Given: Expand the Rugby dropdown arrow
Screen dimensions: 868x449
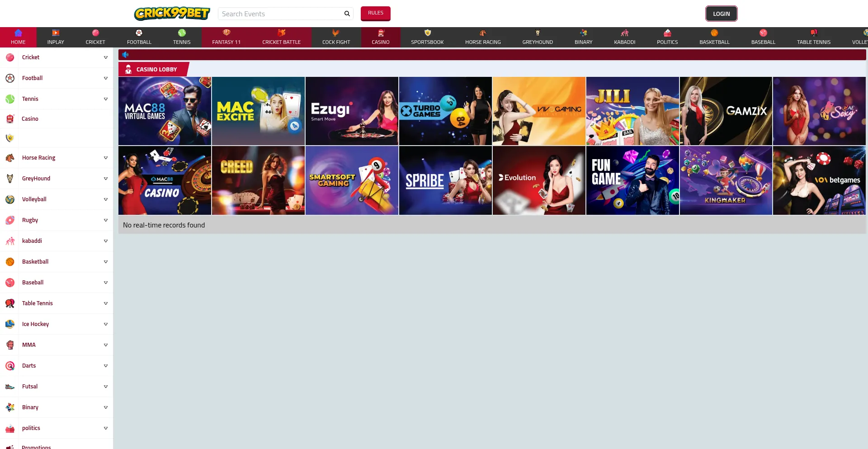Looking at the screenshot, I should click(106, 220).
